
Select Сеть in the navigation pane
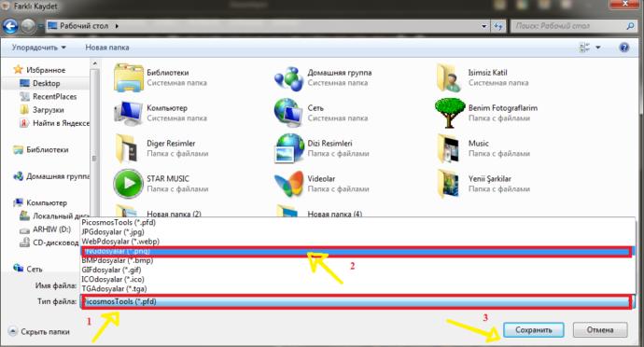click(x=35, y=270)
